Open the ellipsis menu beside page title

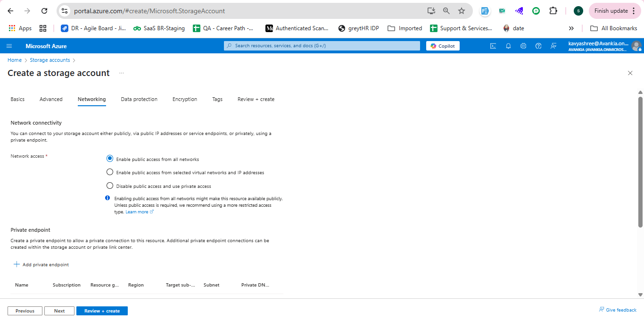pyautogui.click(x=121, y=73)
